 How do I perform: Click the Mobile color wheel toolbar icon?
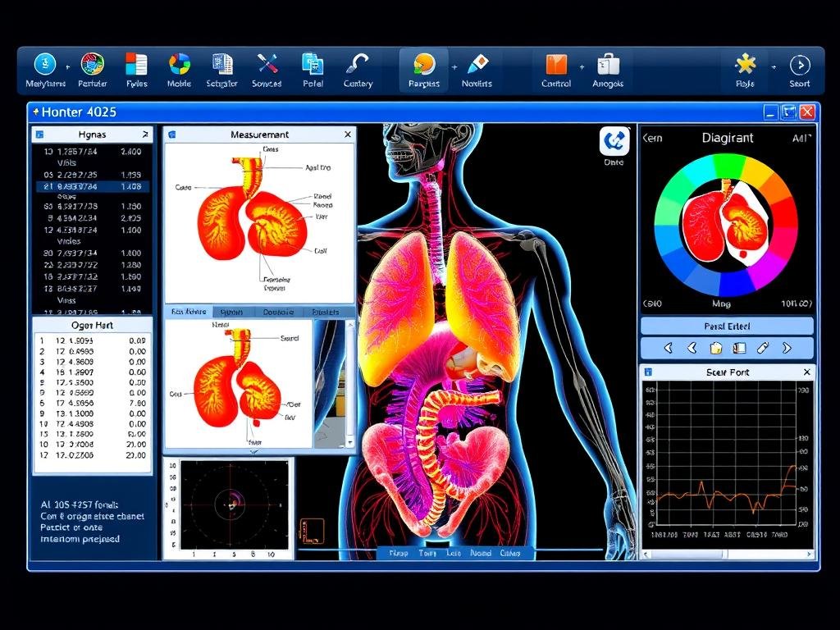coord(179,65)
